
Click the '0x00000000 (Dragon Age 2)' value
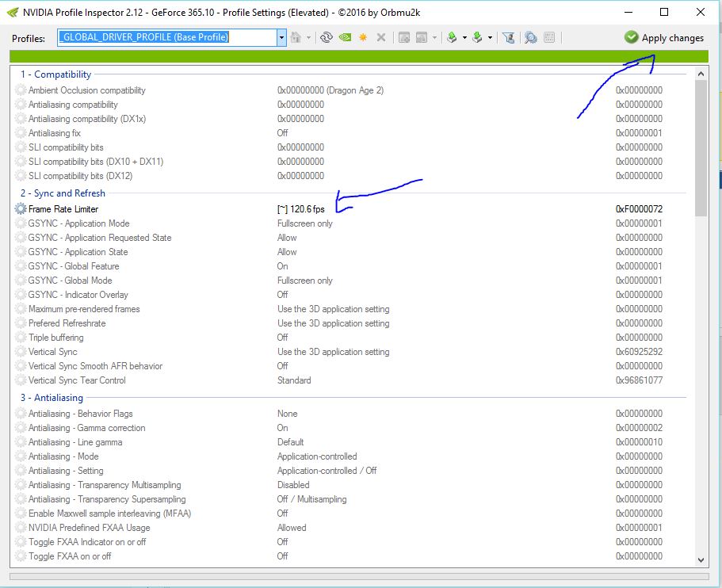click(330, 90)
